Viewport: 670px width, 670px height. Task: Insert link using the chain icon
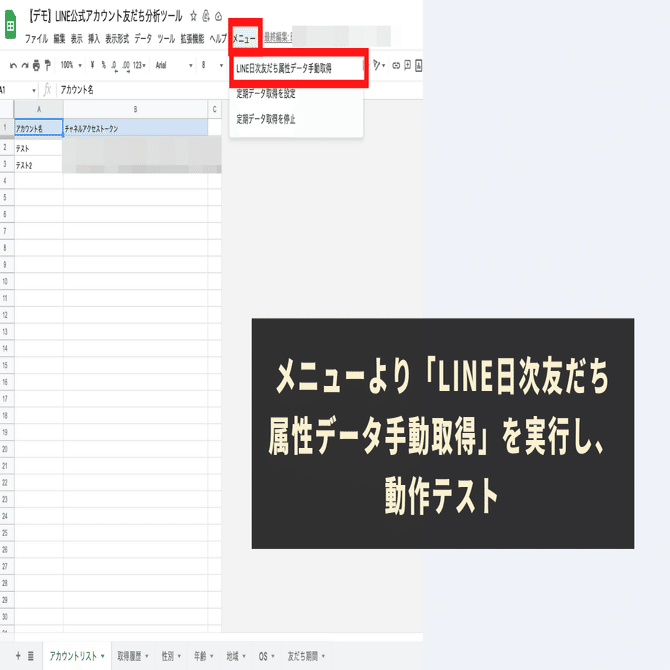tap(396, 65)
